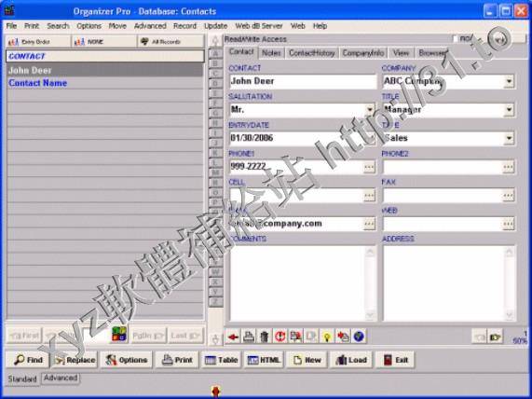532x399 pixels.
Task: Click the Exit button
Action: pos(395,360)
